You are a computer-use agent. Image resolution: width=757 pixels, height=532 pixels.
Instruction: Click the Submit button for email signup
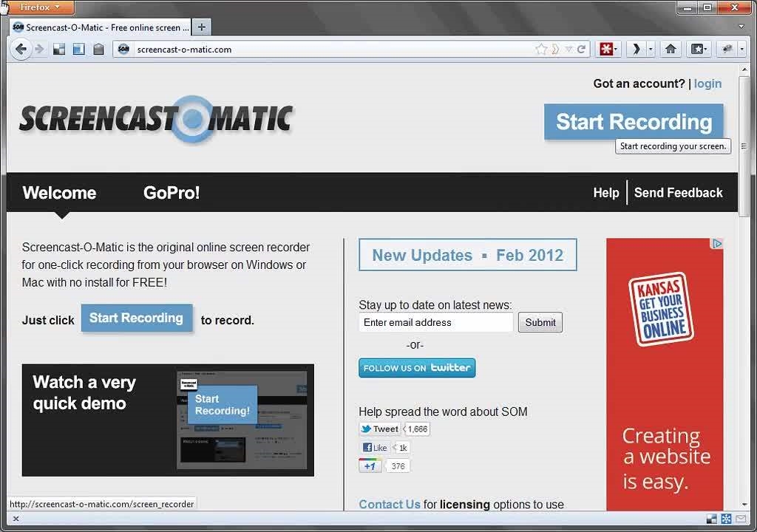pos(540,322)
